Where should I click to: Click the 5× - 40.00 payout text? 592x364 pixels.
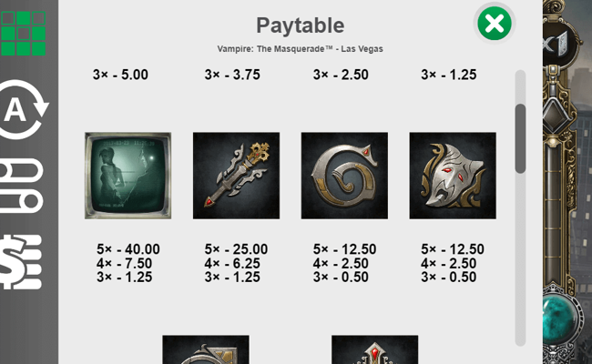pos(128,249)
